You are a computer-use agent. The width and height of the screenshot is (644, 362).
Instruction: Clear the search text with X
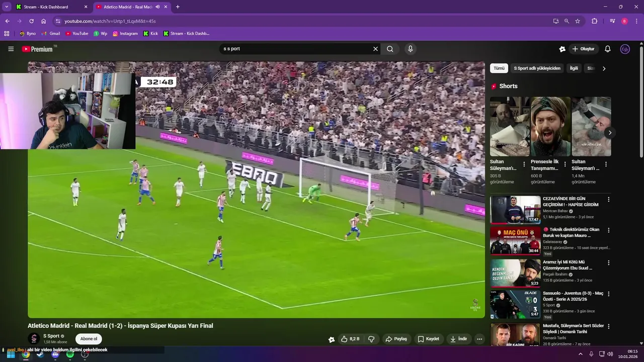[375, 49]
